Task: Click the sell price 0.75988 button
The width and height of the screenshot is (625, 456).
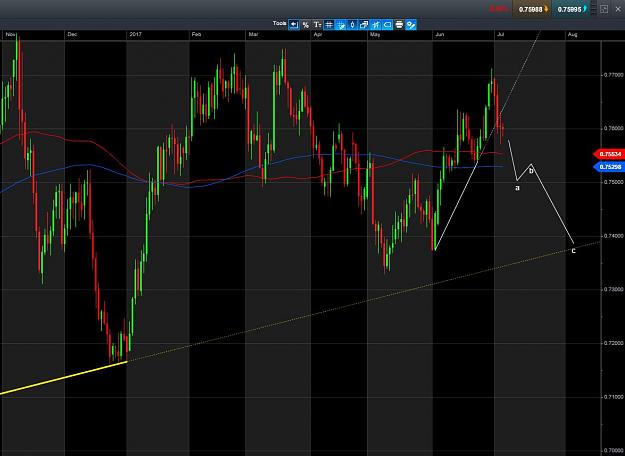Action: point(531,9)
